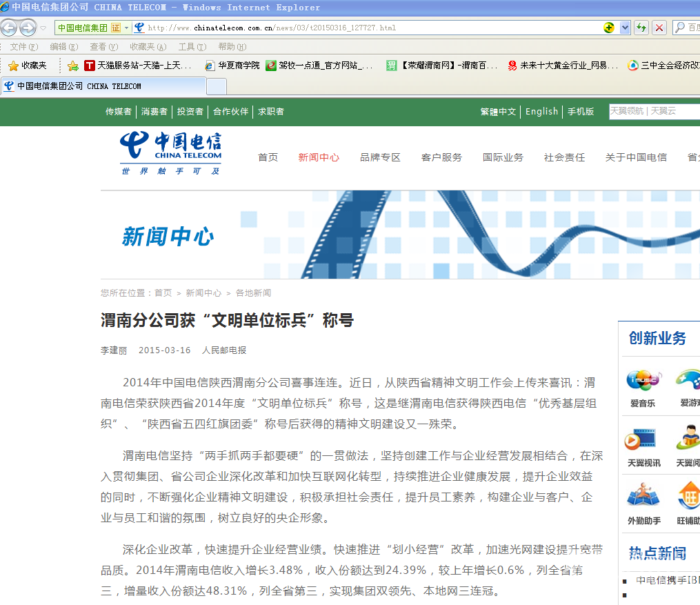Click the 新闻中心 film strip banner
Viewport: 700px width, 605px height.
tap(400, 235)
